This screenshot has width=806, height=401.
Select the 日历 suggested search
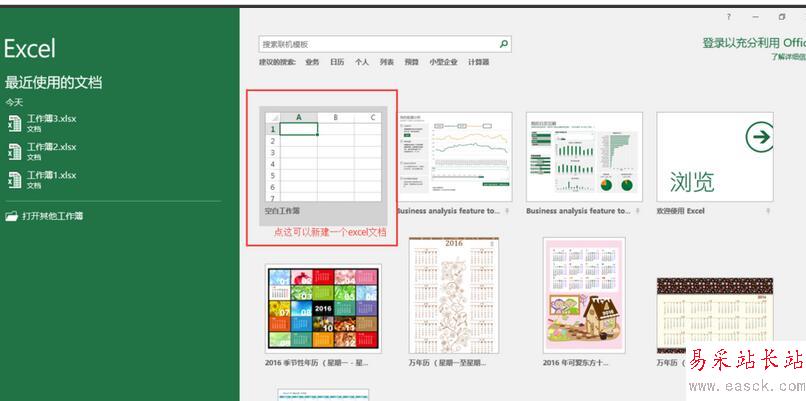pos(337,62)
